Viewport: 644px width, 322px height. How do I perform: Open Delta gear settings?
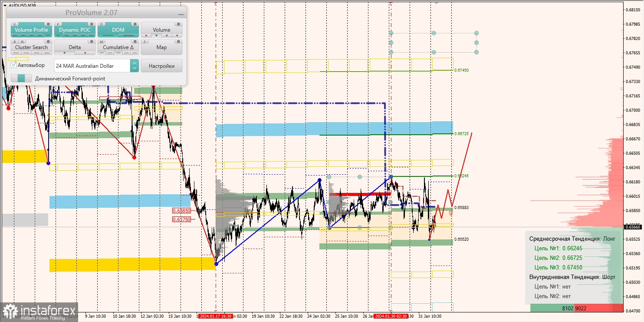(x=92, y=42)
